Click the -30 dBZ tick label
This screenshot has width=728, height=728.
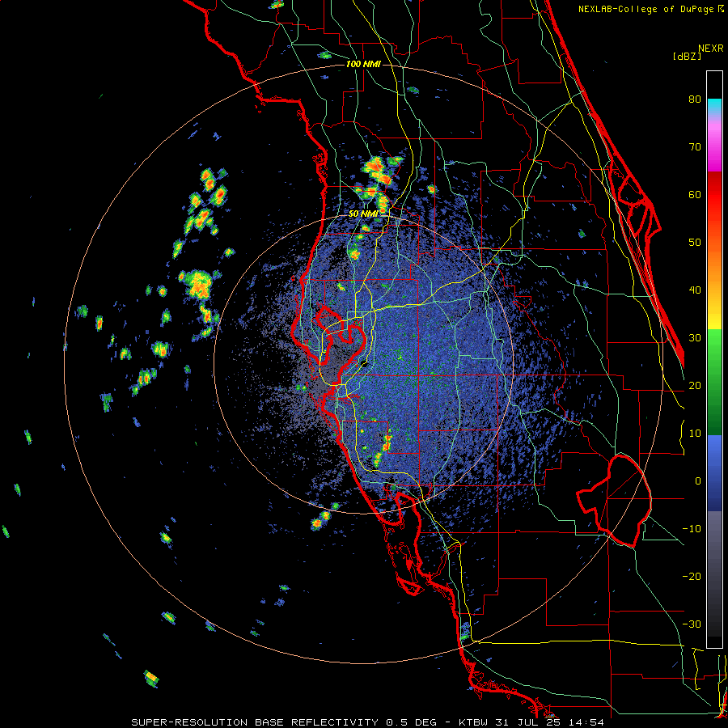(x=692, y=624)
